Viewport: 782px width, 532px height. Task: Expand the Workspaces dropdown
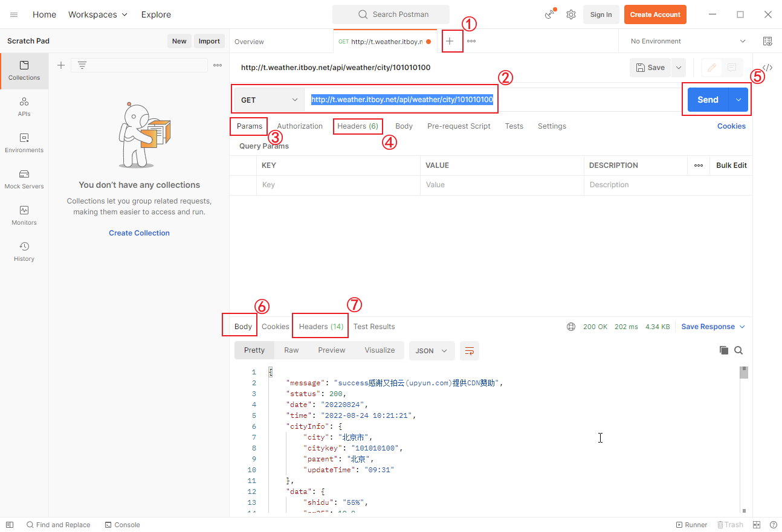(x=98, y=14)
